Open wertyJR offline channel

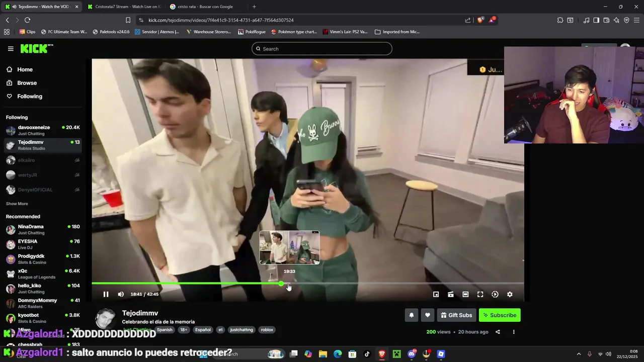[x=43, y=175]
